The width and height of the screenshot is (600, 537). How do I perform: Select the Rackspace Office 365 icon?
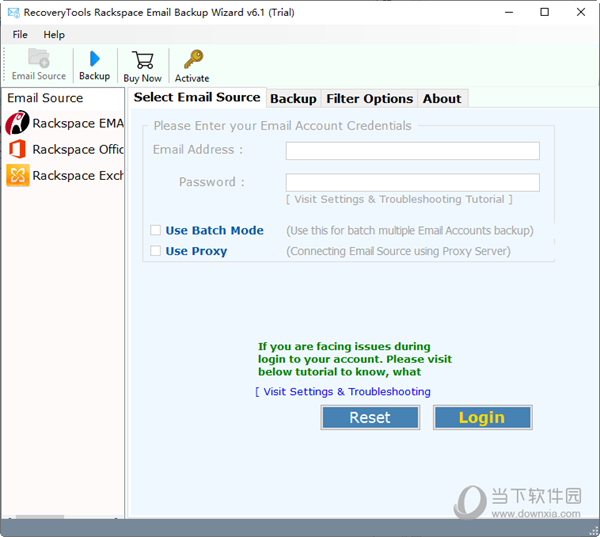click(17, 149)
